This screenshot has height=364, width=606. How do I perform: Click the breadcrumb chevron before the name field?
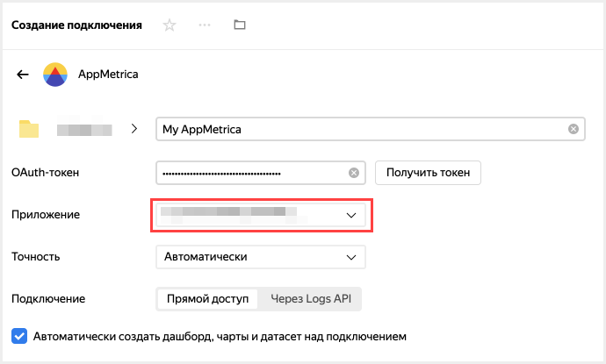pyautogui.click(x=134, y=129)
